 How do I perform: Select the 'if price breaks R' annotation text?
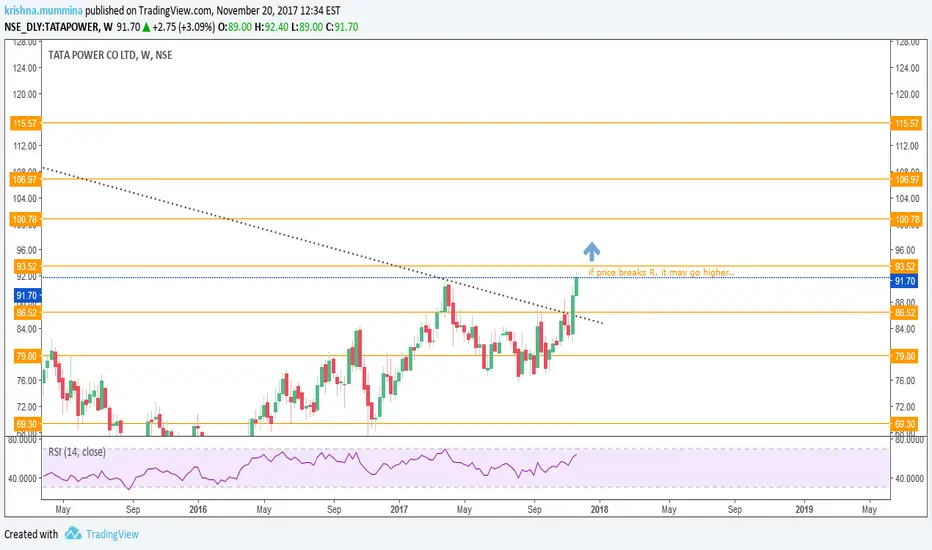pyautogui.click(x=661, y=272)
